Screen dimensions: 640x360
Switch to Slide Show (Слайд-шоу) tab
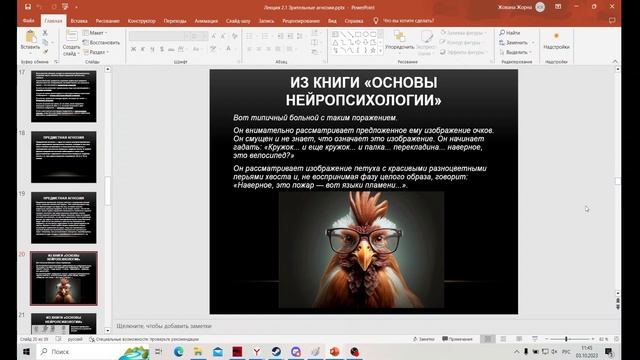coord(238,20)
